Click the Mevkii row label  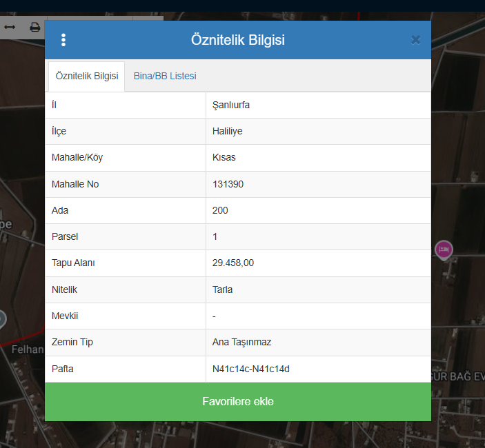point(65,316)
